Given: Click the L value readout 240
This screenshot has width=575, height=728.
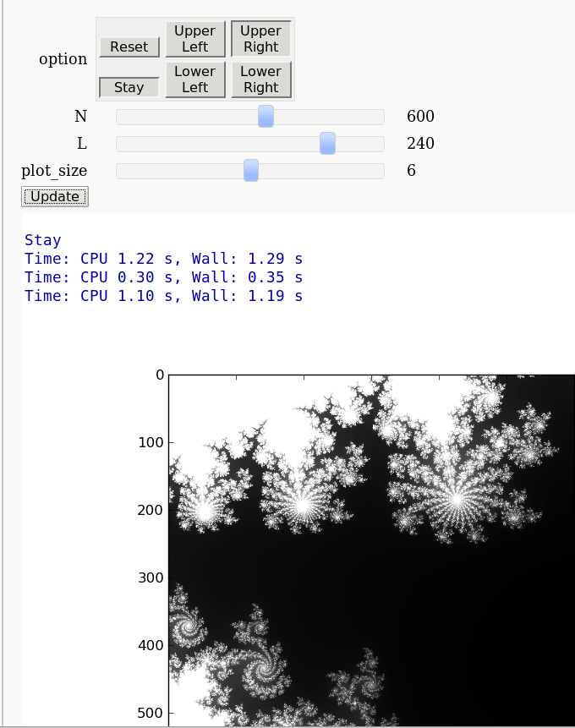Looking at the screenshot, I should pos(420,144).
